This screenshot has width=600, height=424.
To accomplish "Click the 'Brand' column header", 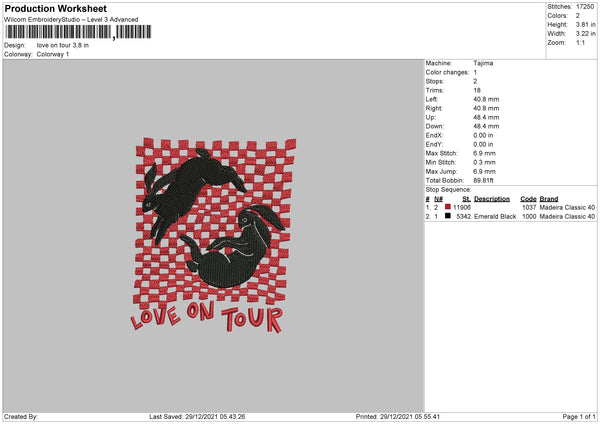I will (x=549, y=199).
